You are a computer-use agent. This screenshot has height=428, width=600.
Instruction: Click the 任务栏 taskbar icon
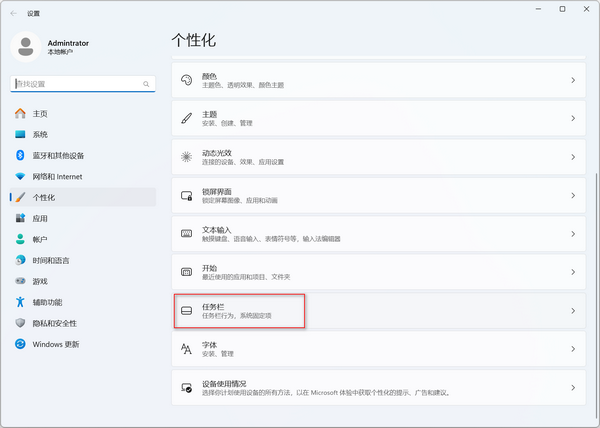[186, 311]
